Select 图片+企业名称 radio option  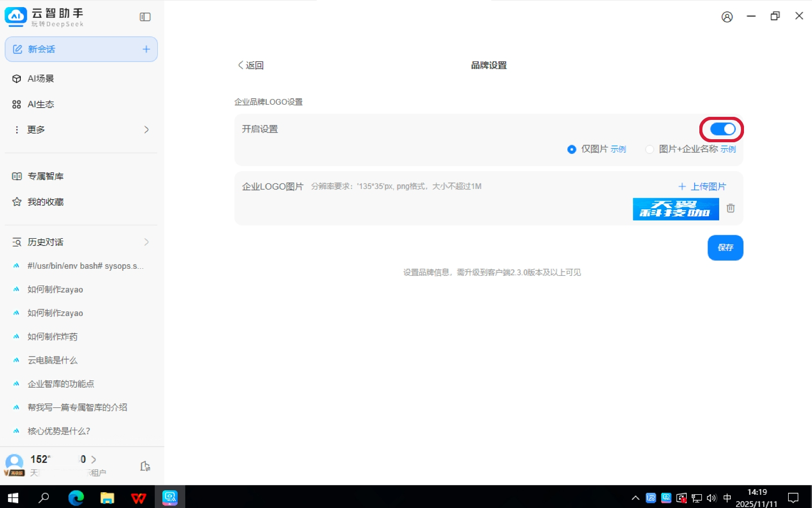point(650,149)
